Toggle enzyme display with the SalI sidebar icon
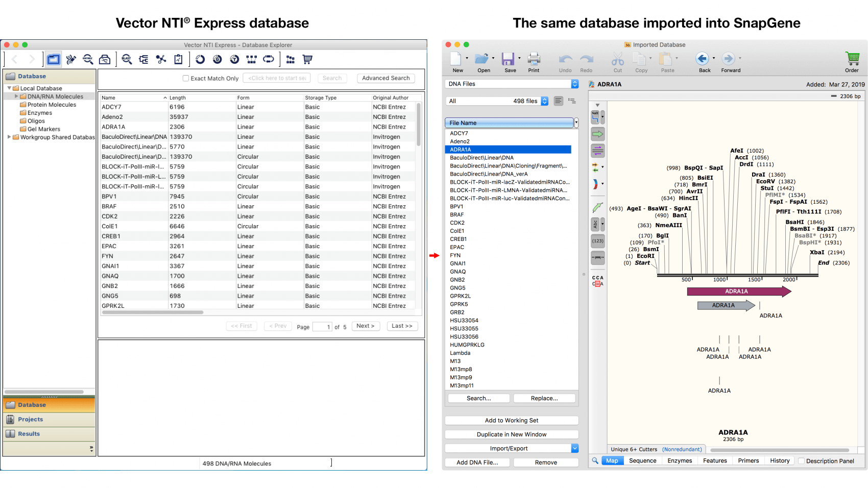 point(596,117)
